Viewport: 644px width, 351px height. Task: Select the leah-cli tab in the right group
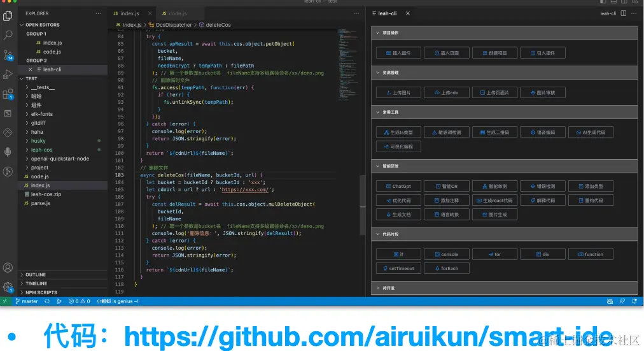click(391, 13)
